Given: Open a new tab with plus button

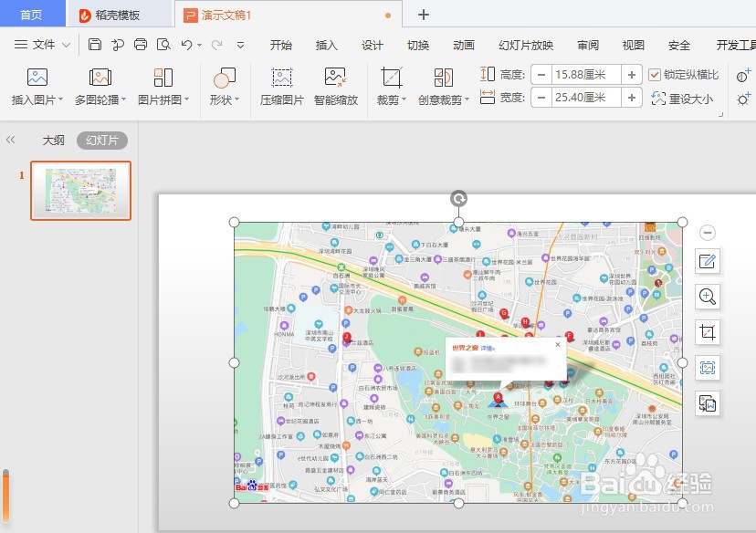Looking at the screenshot, I should click(424, 15).
